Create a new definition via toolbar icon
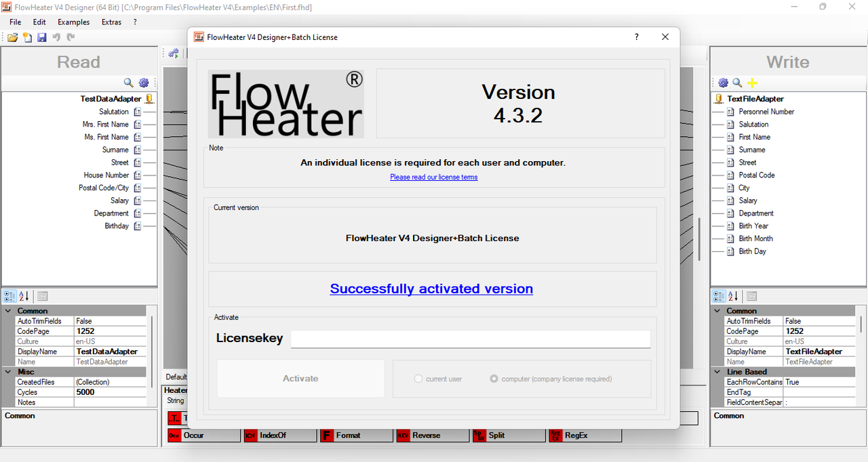868x462 pixels. (x=27, y=37)
